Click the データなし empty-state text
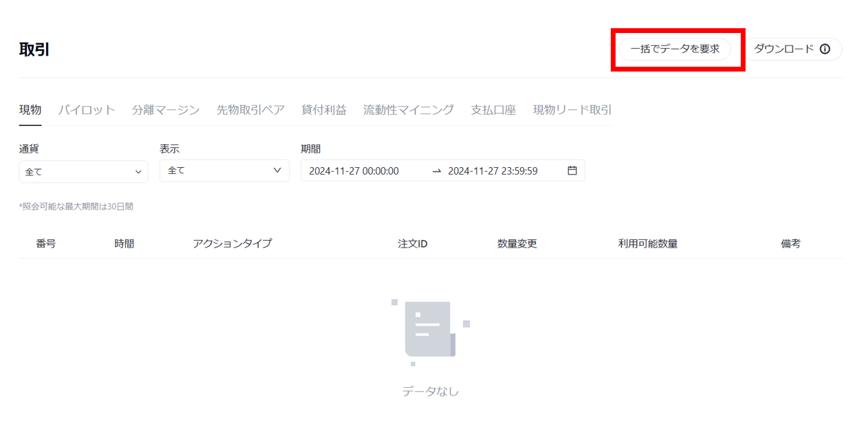The height and width of the screenshot is (423, 868). [x=431, y=391]
